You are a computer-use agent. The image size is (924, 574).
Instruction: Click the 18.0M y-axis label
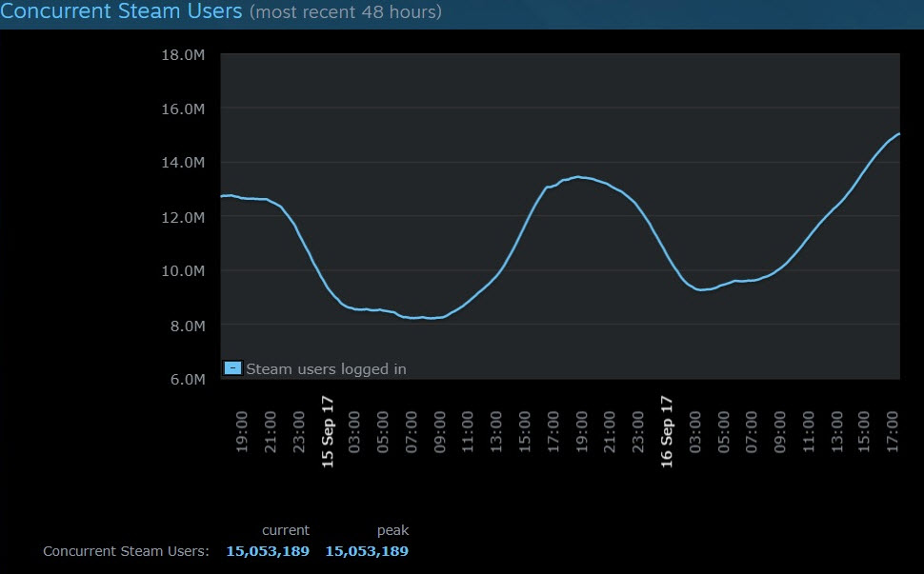pos(183,55)
